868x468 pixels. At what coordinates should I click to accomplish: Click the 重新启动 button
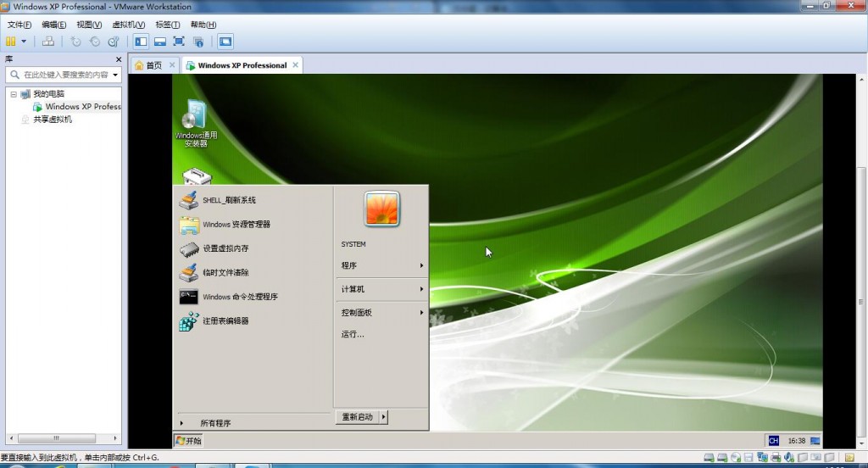[x=358, y=417]
